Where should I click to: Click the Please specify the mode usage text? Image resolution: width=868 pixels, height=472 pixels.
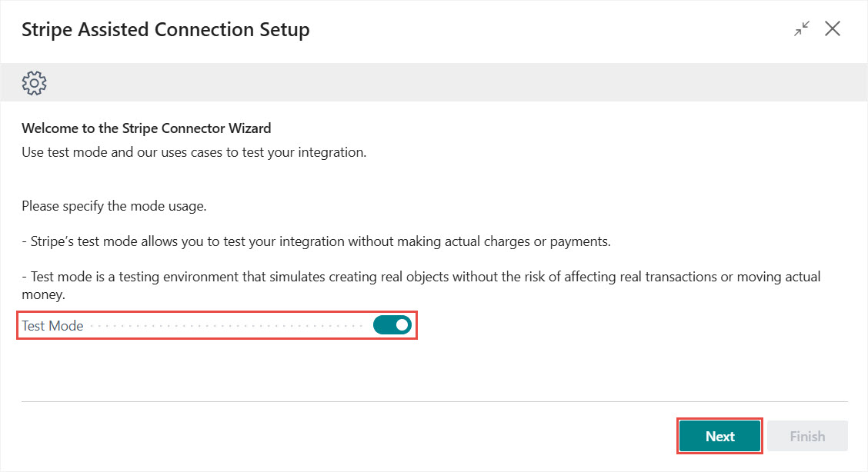(114, 206)
